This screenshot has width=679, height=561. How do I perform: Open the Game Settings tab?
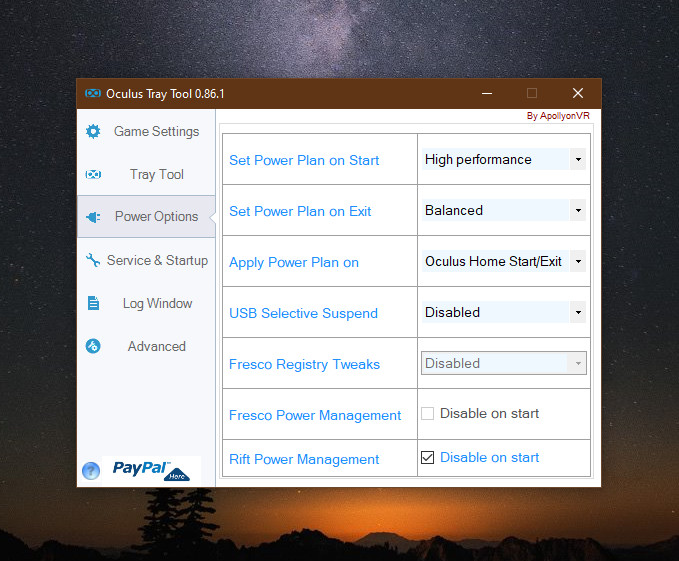146,131
